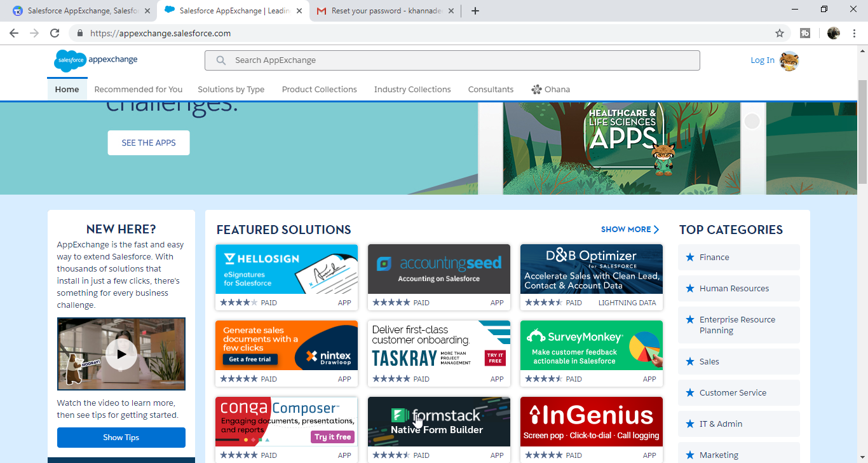
Task: Click SHOW MORE in Featured Solutions
Action: pyautogui.click(x=630, y=230)
